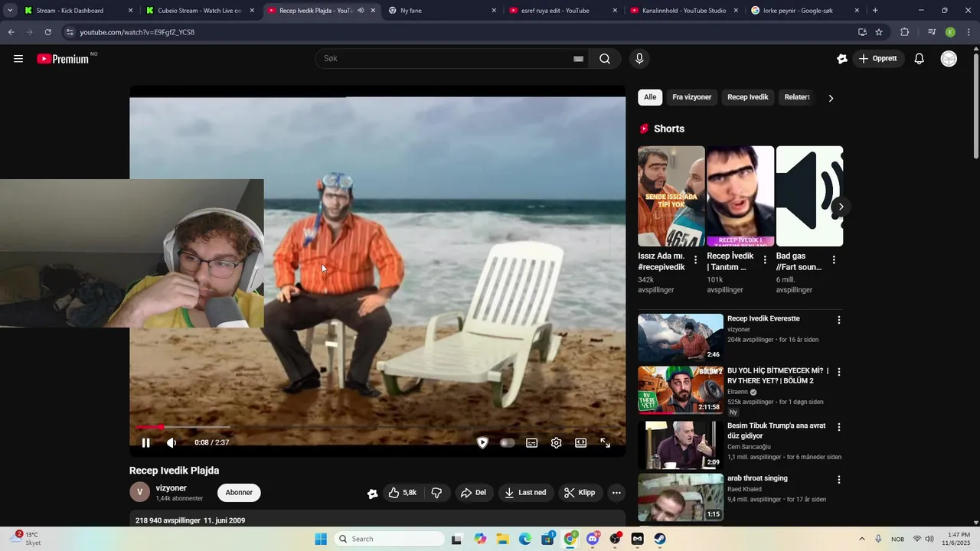Click the sparkle icon next to like button
This screenshot has height=551, width=980.
[372, 494]
